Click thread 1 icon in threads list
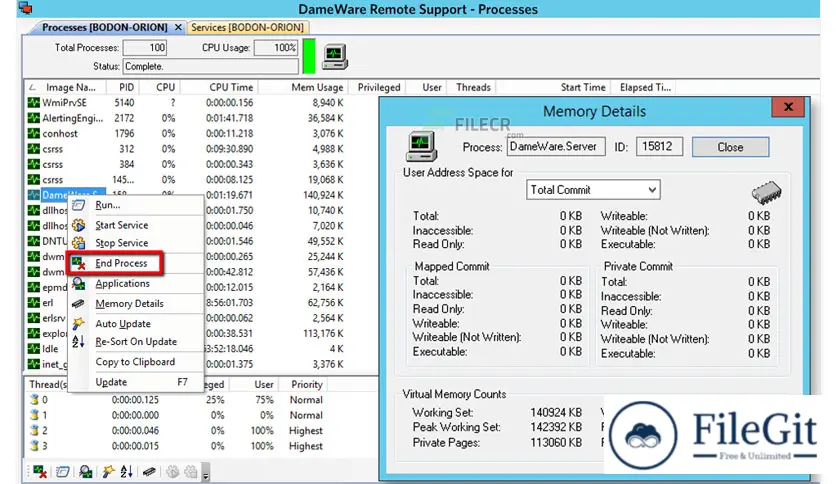The height and width of the screenshot is (484, 836). (35, 415)
